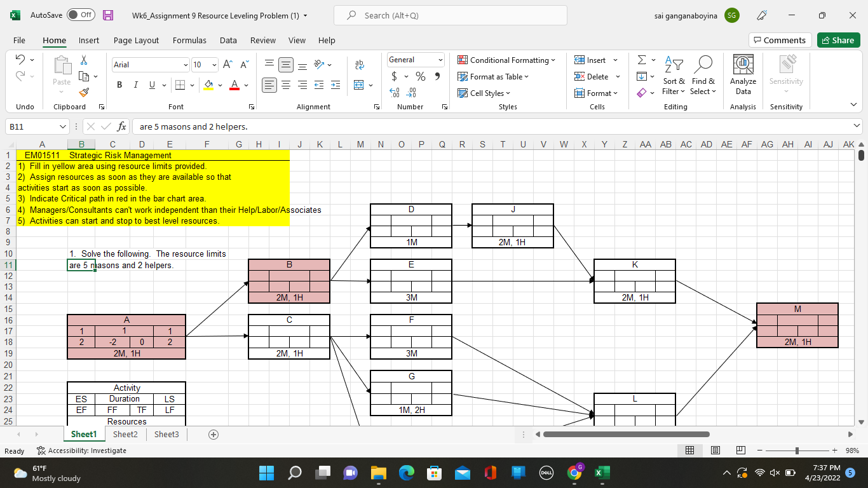This screenshot has width=868, height=488.
Task: Click Insert Function fx icon
Action: tap(121, 126)
